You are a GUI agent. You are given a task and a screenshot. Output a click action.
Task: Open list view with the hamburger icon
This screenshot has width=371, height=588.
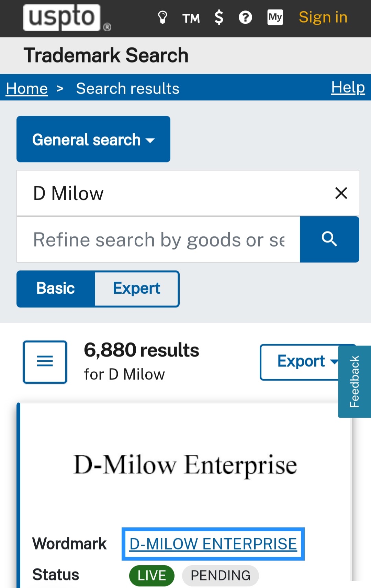tap(45, 362)
